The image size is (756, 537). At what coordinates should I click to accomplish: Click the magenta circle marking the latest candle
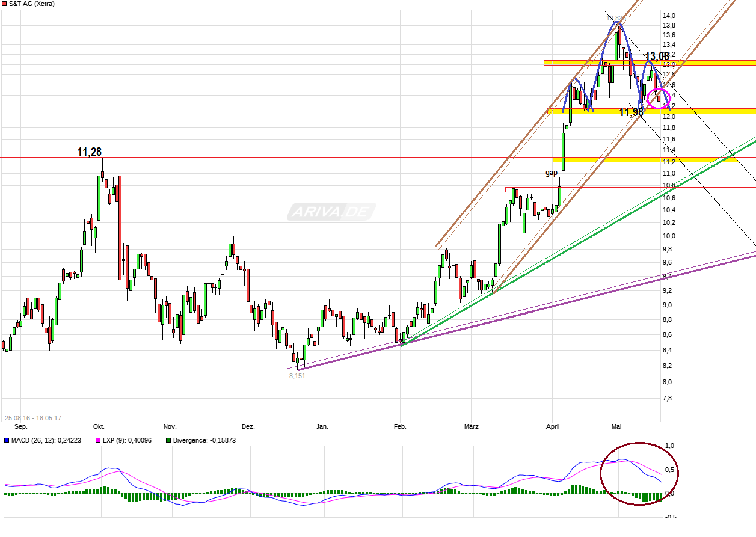[x=659, y=98]
